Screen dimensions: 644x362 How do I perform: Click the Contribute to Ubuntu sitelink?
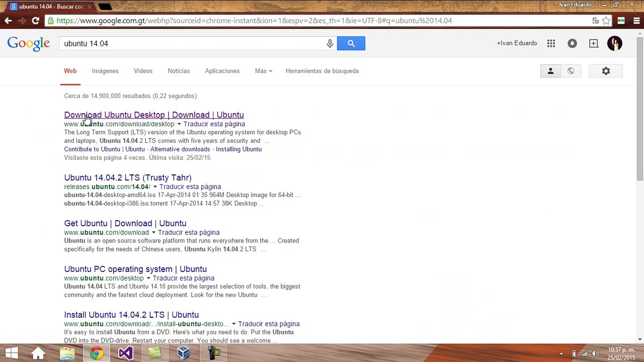tap(104, 149)
